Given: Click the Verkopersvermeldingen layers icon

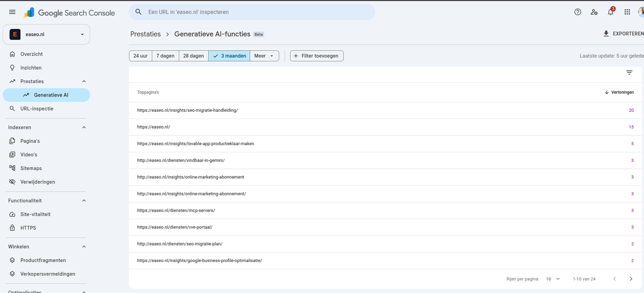Looking at the screenshot, I should [12, 274].
